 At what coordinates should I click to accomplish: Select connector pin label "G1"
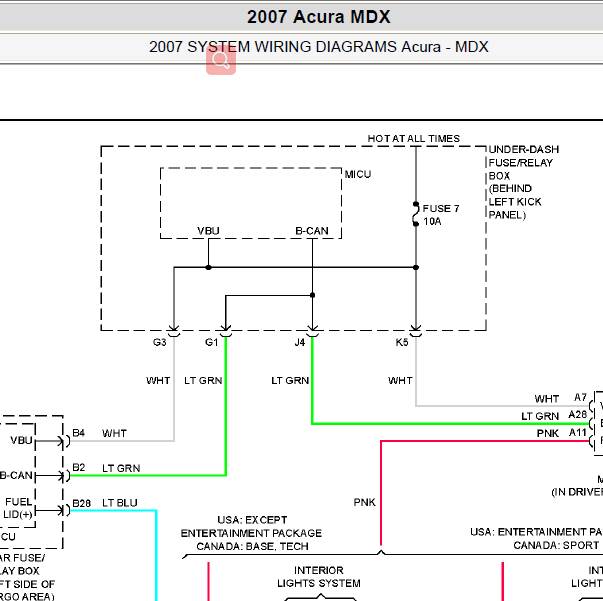(x=212, y=342)
